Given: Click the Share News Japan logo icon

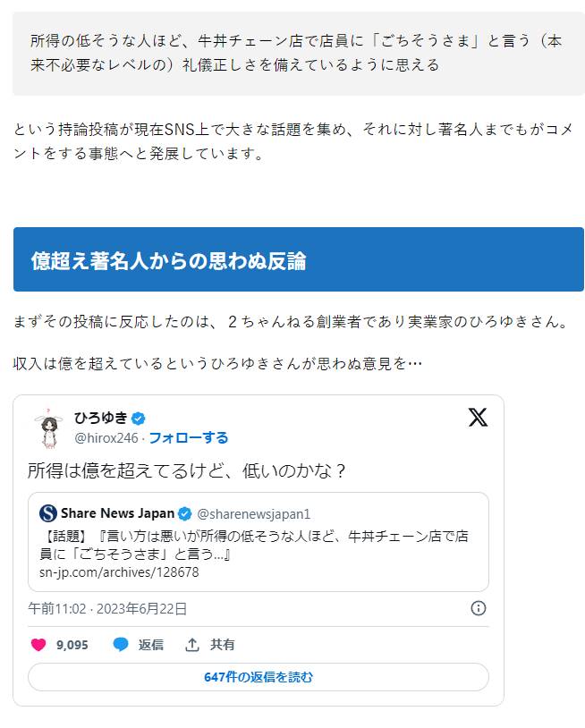Looking at the screenshot, I should [48, 513].
